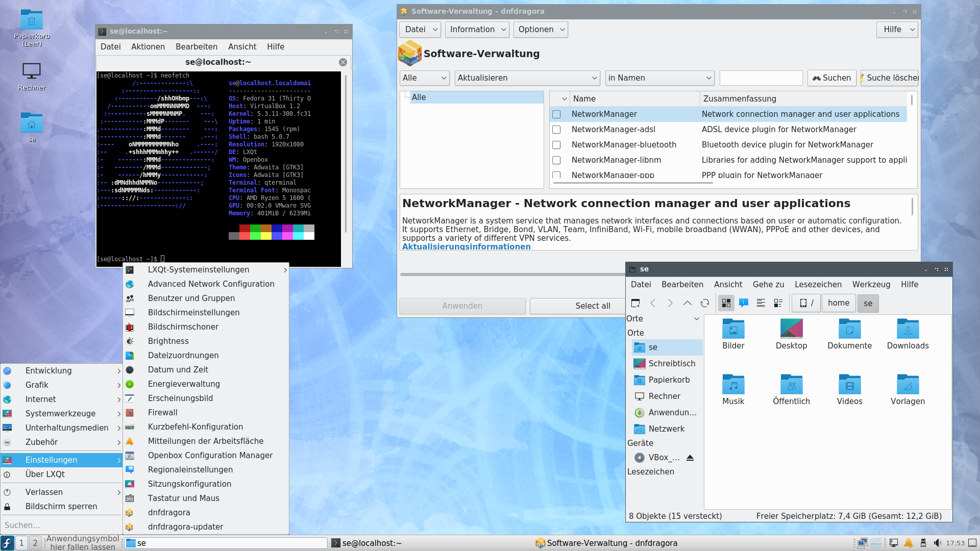
Task: Switch to virtual desktop 2
Action: coord(35,543)
